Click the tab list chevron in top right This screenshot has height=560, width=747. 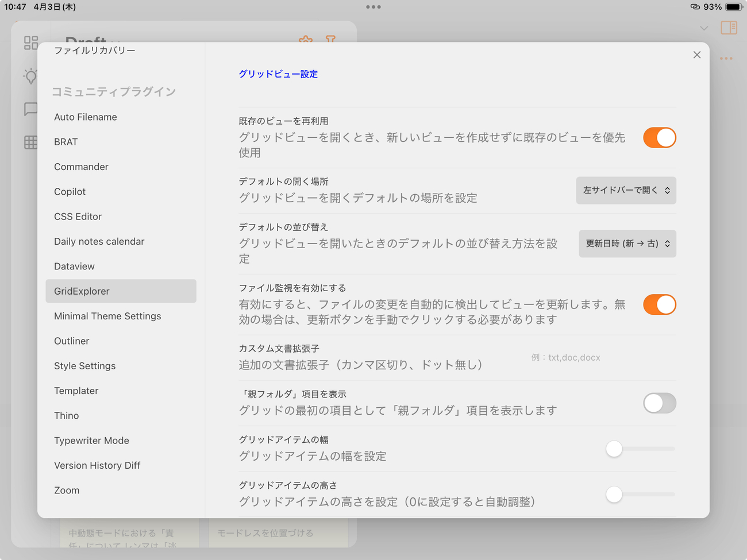(704, 28)
